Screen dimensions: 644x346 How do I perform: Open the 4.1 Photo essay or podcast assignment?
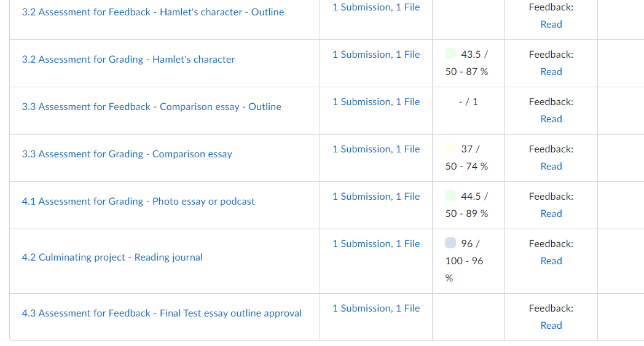tap(138, 202)
